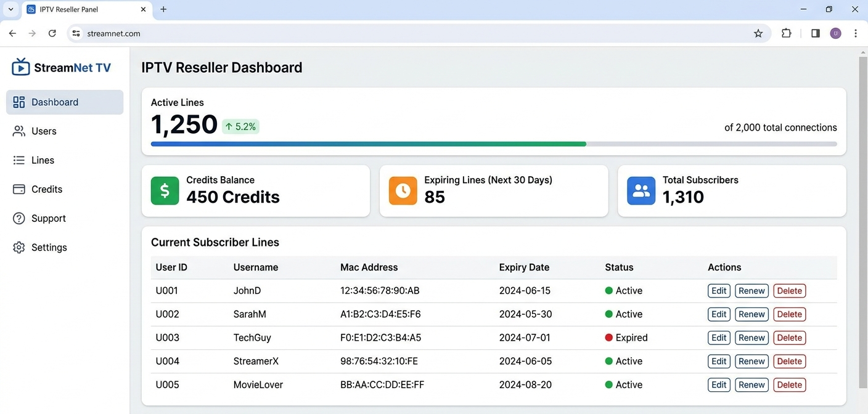868x414 pixels.
Task: Click MAC address BB:AA:CC:DD:EE:FF
Action: [382, 384]
